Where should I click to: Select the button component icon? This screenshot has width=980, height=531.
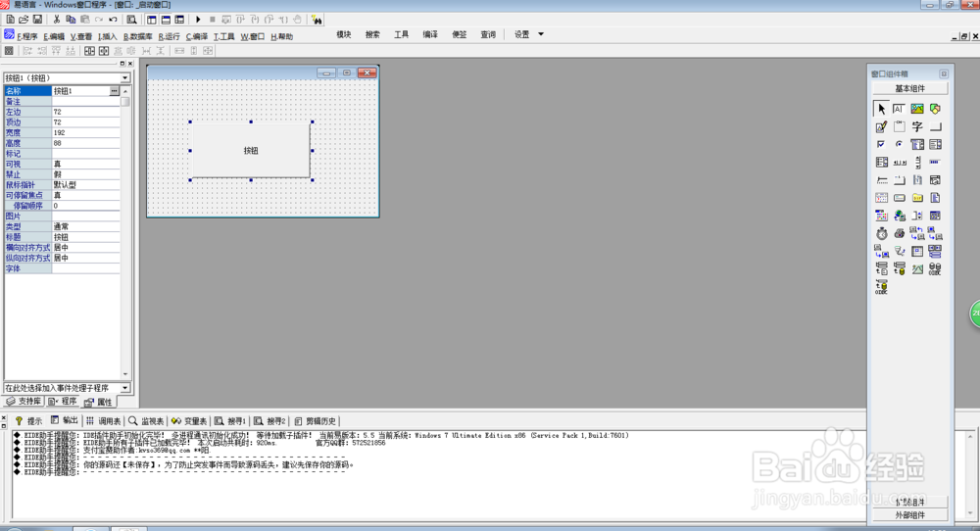935,126
